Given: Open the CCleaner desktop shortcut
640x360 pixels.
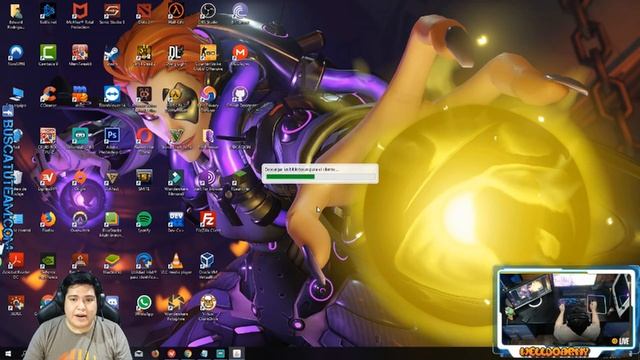Looking at the screenshot, I should click(48, 97).
